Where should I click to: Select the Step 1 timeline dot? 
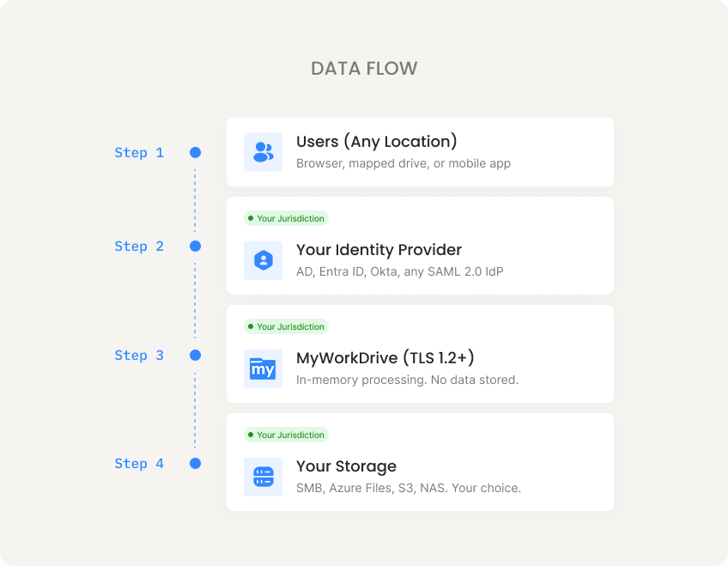196,152
